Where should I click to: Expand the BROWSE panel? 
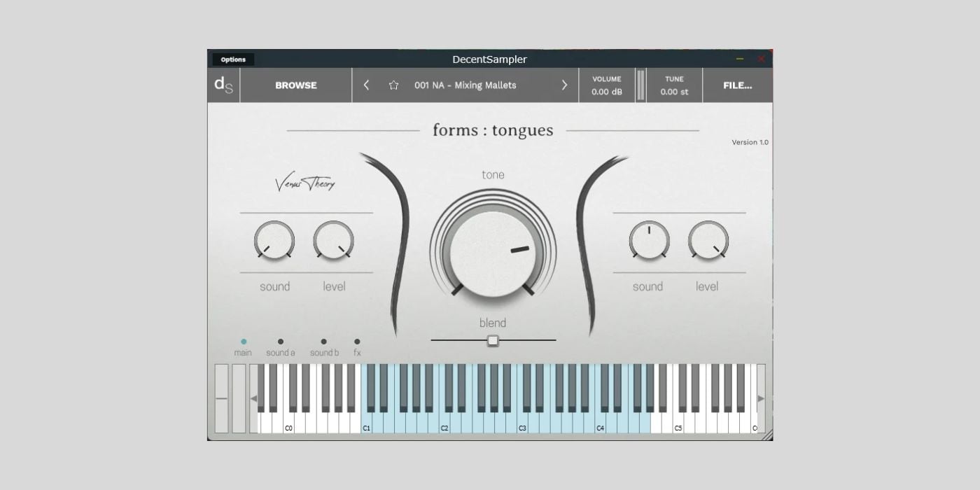(295, 85)
